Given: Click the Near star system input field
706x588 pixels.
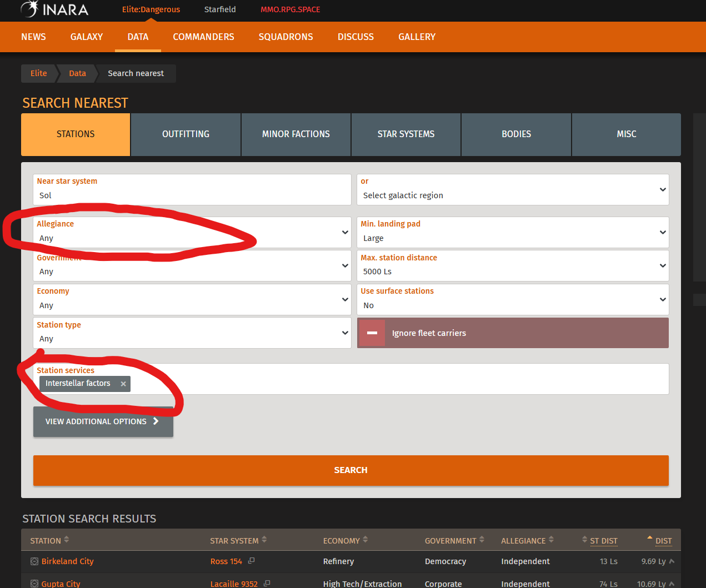Looking at the screenshot, I should click(x=192, y=189).
